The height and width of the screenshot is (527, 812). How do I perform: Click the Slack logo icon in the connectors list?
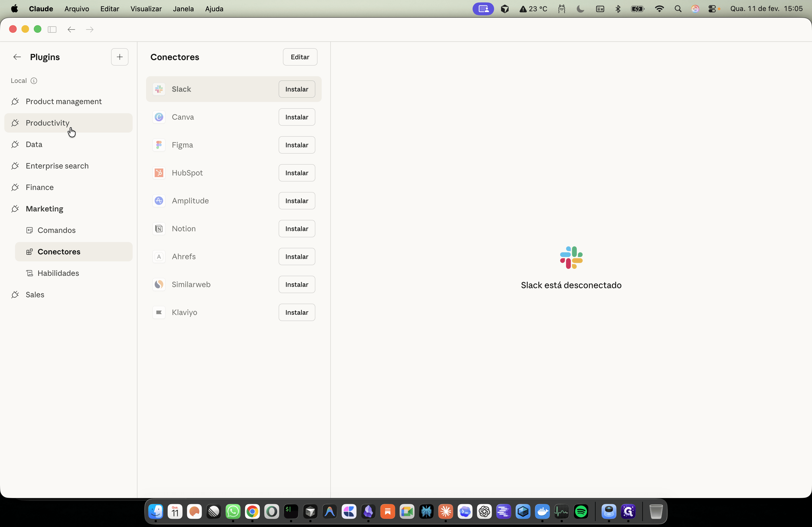tap(159, 89)
